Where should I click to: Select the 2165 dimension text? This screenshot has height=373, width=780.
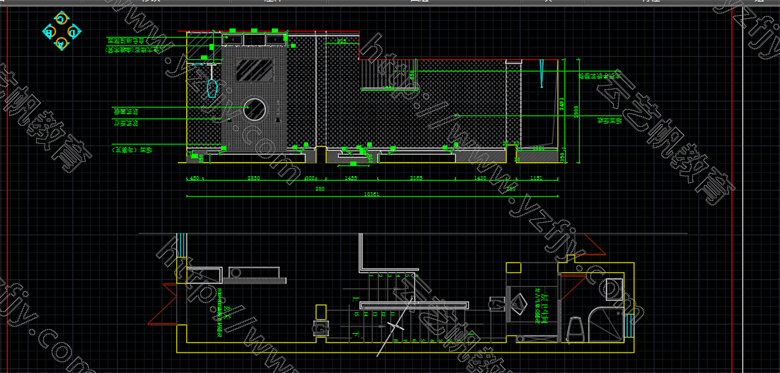coord(416,178)
